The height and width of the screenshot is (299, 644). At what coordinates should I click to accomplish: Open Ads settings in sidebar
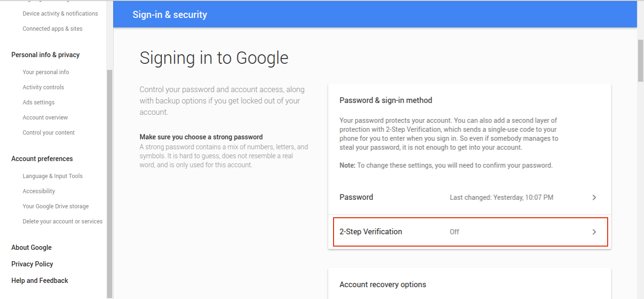pyautogui.click(x=39, y=103)
